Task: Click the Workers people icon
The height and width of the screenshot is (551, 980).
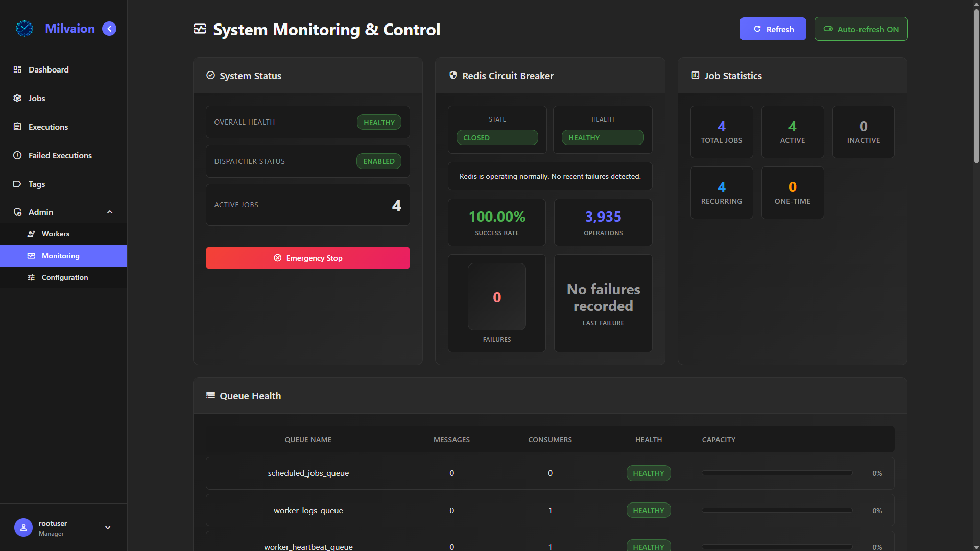Action: coord(31,234)
